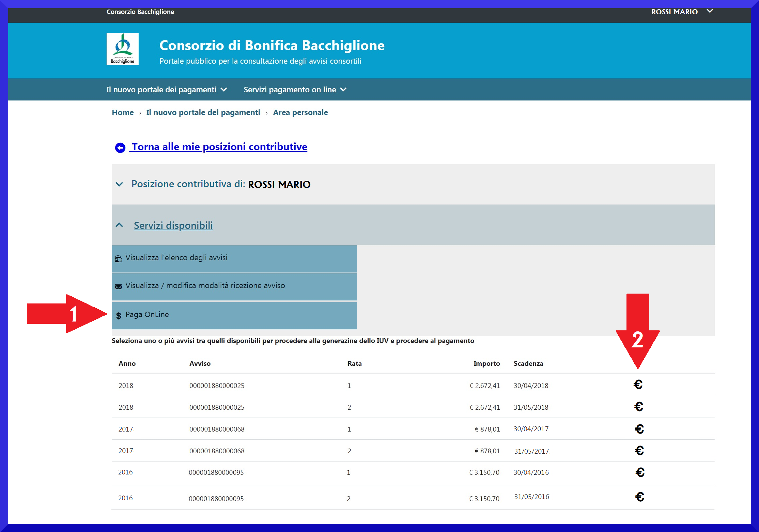Click the euro icon for 2018 rata 2
This screenshot has width=759, height=532.
point(638,407)
